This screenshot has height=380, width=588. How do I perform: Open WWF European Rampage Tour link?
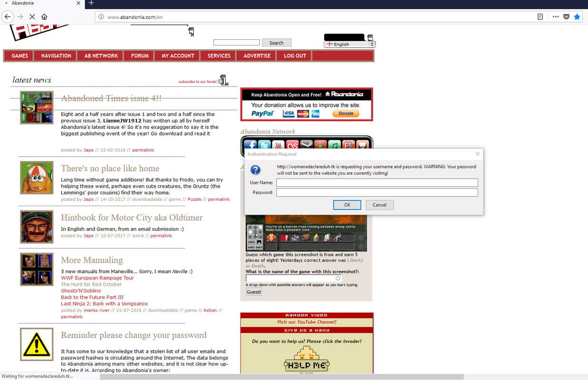[x=97, y=278]
